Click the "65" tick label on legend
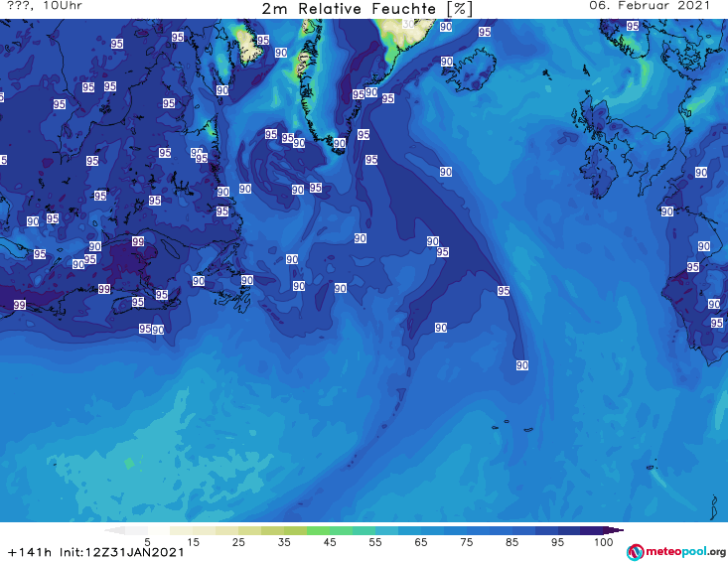728x562 pixels. coord(421,542)
